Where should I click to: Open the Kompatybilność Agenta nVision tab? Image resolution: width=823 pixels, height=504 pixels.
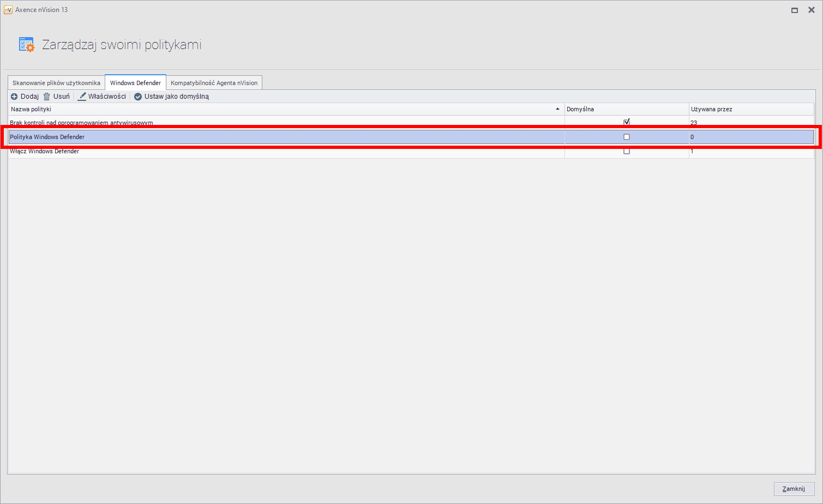(214, 83)
